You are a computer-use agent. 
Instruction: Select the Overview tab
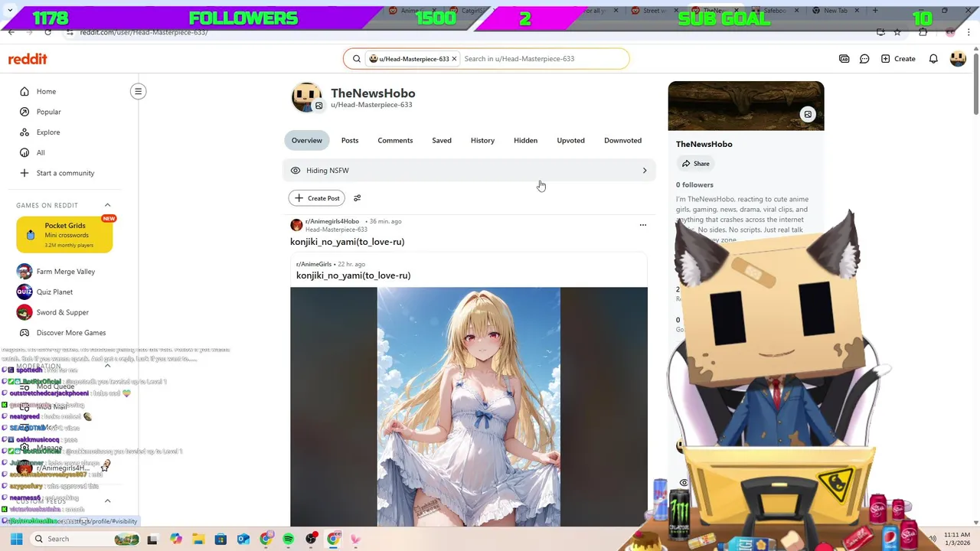pos(306,141)
